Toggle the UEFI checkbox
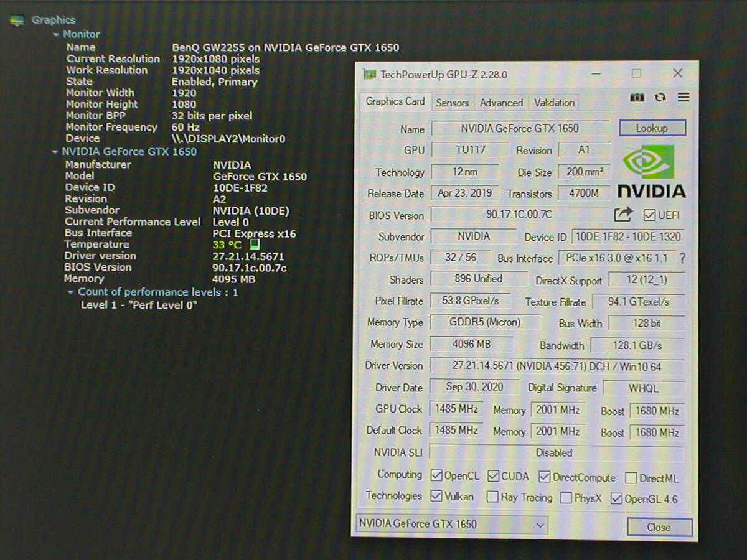Screen dimensions: 747x560 650,215
